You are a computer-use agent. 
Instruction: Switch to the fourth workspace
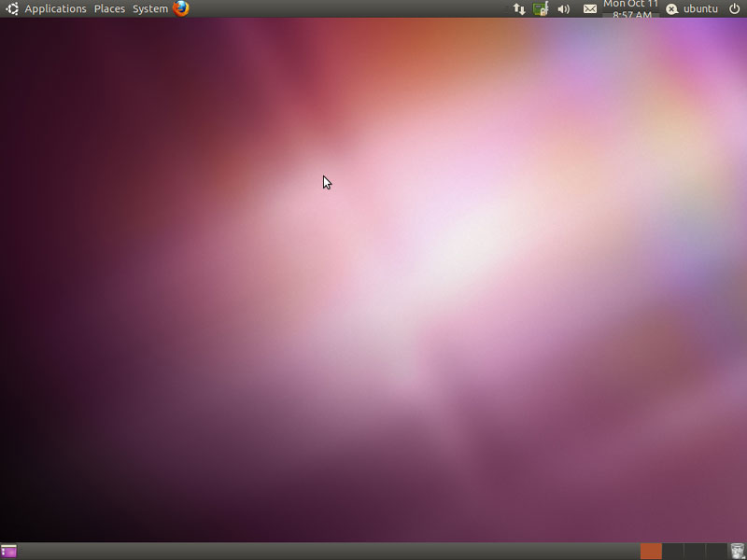pos(716,552)
